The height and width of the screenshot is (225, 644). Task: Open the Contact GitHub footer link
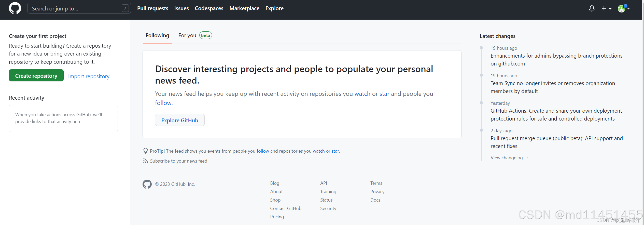pyautogui.click(x=286, y=208)
